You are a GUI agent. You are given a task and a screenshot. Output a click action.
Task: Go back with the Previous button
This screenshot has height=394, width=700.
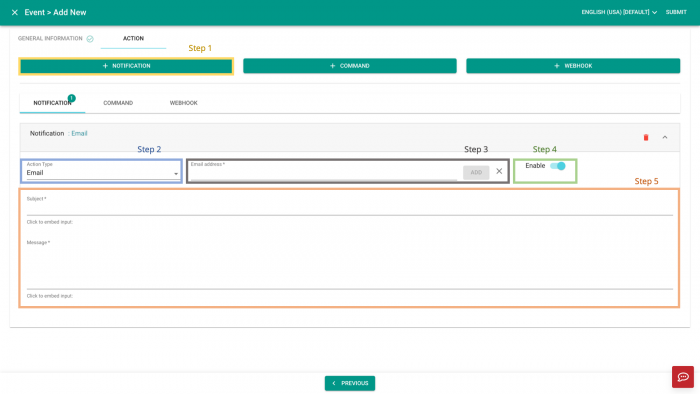(350, 383)
